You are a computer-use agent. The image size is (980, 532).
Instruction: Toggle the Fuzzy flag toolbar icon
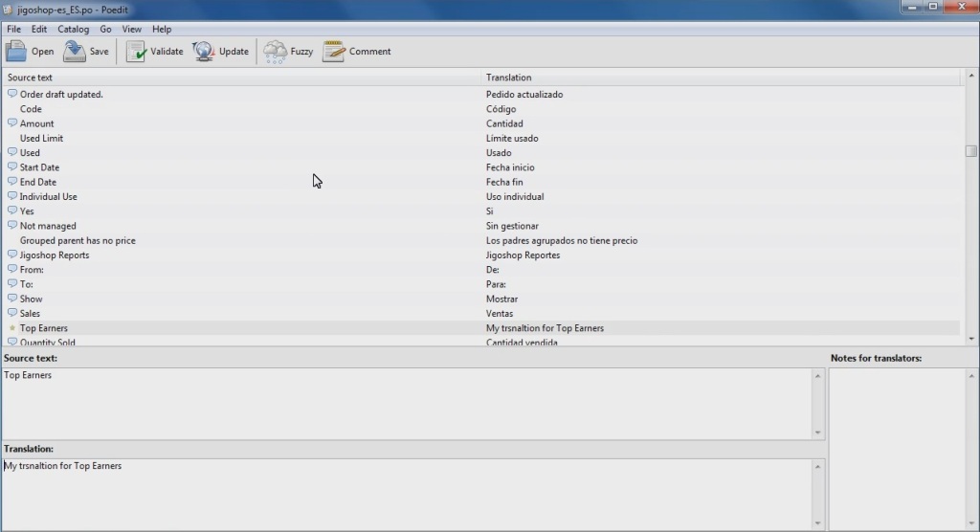point(275,52)
